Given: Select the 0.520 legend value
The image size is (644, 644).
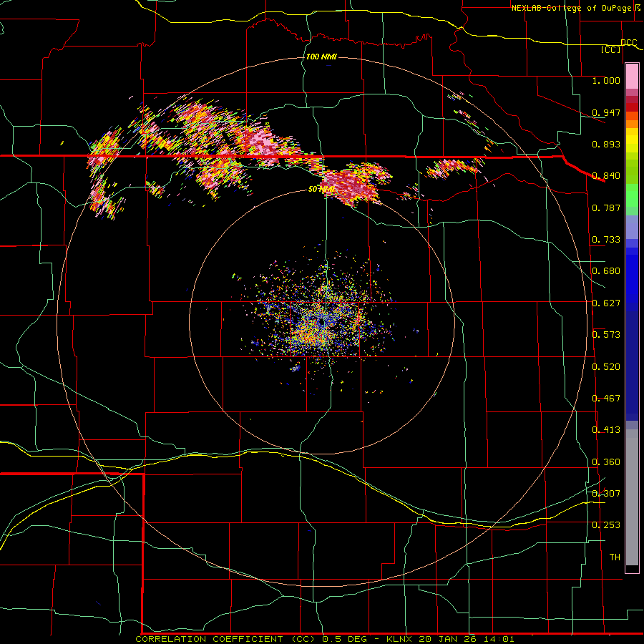Looking at the screenshot, I should (x=606, y=366).
